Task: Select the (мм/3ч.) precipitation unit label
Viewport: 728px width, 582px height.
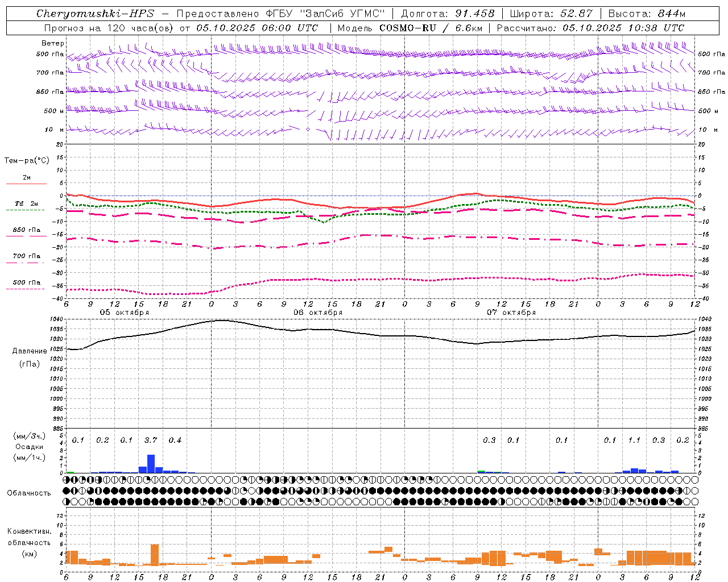Action: coord(30,436)
